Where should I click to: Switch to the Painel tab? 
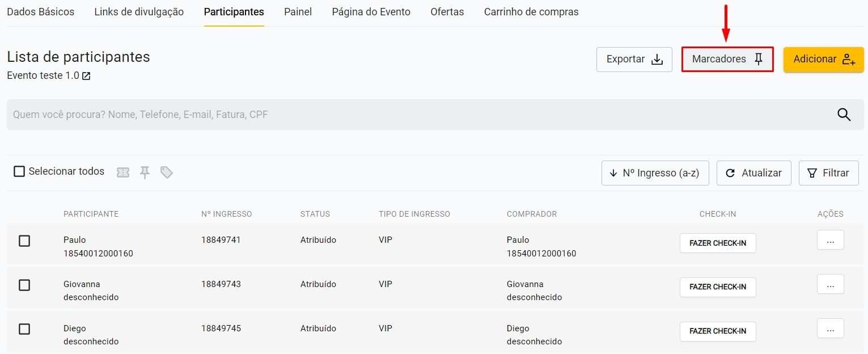point(298,12)
